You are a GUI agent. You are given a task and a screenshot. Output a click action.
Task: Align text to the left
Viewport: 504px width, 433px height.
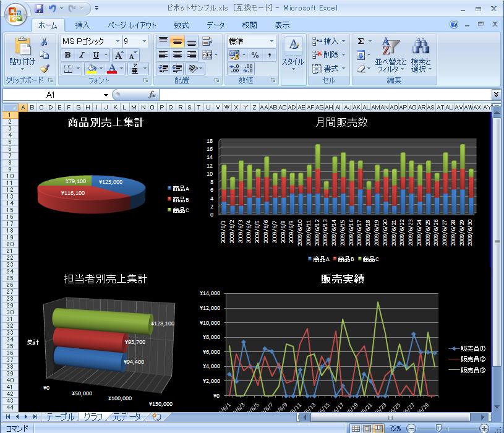(163, 55)
